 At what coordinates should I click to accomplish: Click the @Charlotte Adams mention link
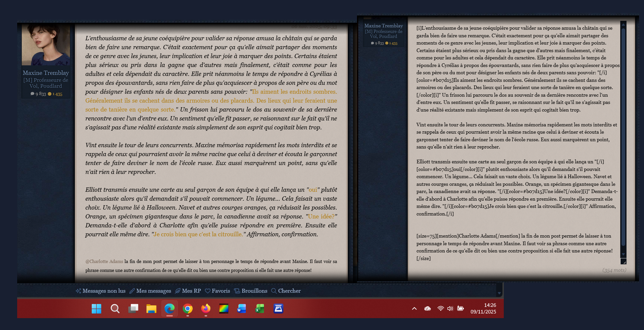click(x=104, y=261)
